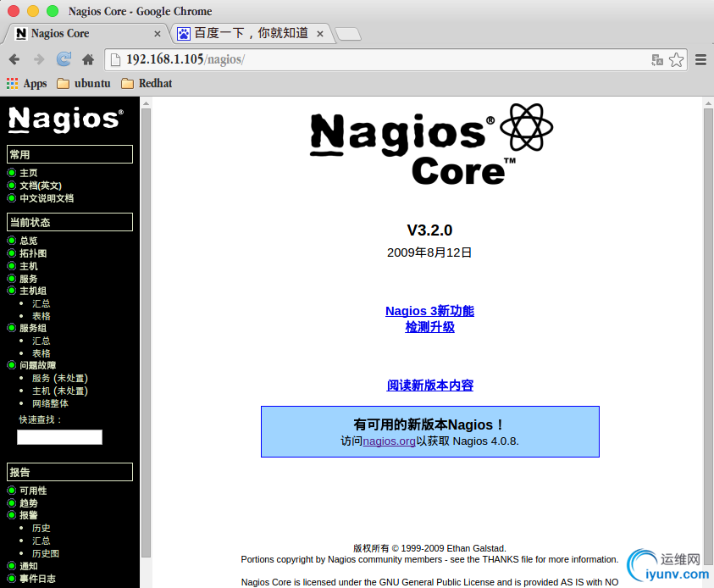The width and height of the screenshot is (714, 588).
Task: Open 服务组 service groups
Action: coord(33,328)
